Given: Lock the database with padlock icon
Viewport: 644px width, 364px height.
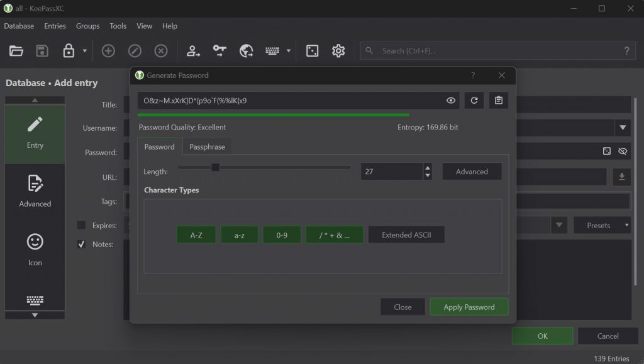Looking at the screenshot, I should pyautogui.click(x=69, y=51).
